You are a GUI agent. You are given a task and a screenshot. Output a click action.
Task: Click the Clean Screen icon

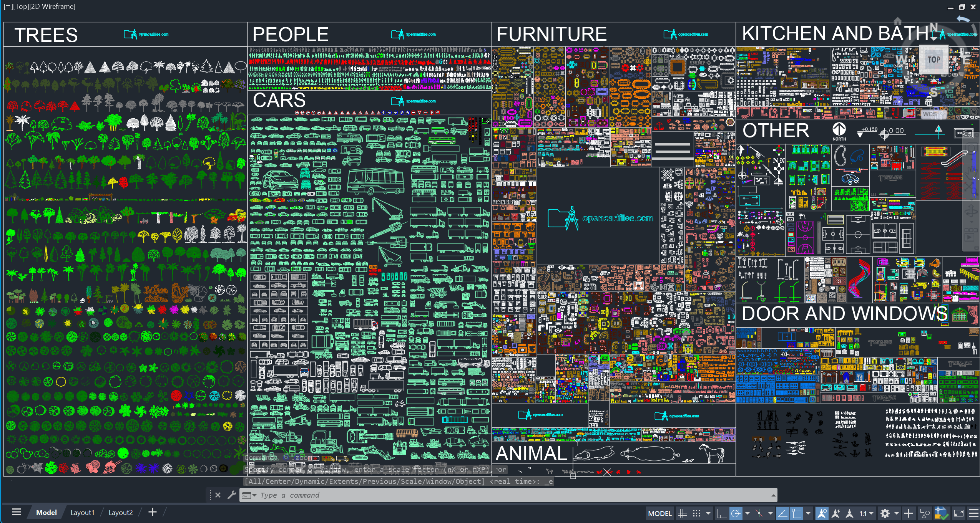(x=959, y=513)
